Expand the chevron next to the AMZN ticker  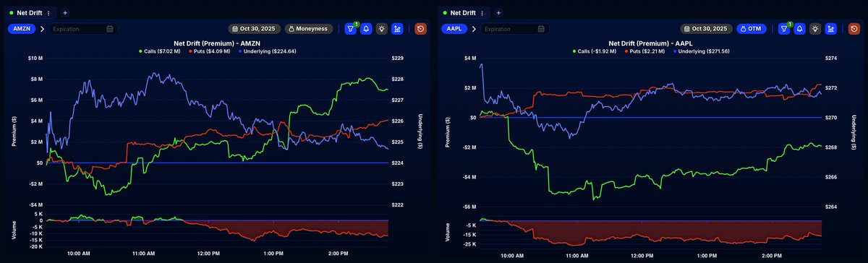click(x=42, y=29)
